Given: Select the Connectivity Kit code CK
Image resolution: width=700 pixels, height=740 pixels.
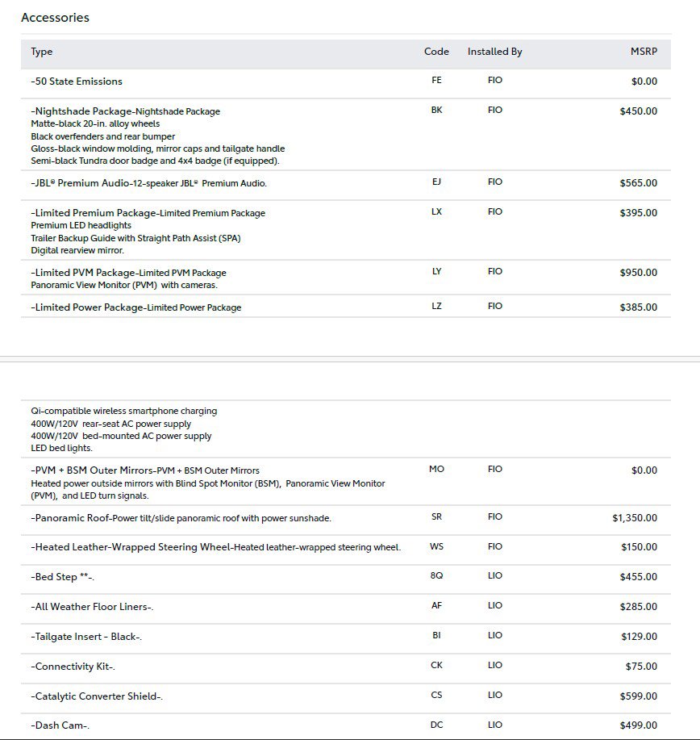Looking at the screenshot, I should pyautogui.click(x=437, y=666).
